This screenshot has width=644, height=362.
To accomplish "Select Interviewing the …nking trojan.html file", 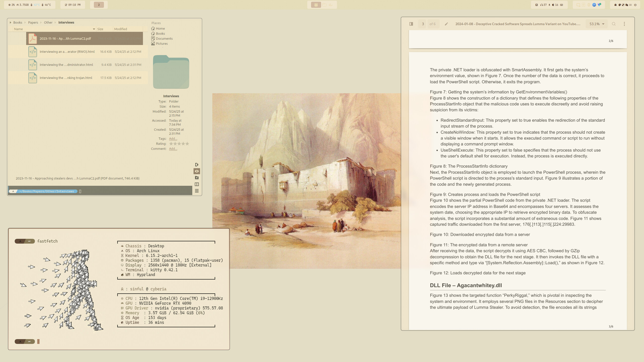I will click(x=78, y=78).
